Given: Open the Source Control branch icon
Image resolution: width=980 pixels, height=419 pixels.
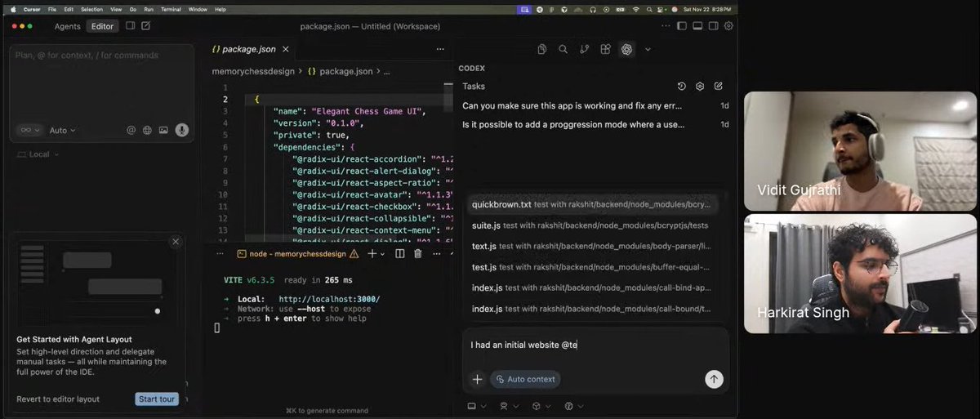Looking at the screenshot, I should pos(584,49).
